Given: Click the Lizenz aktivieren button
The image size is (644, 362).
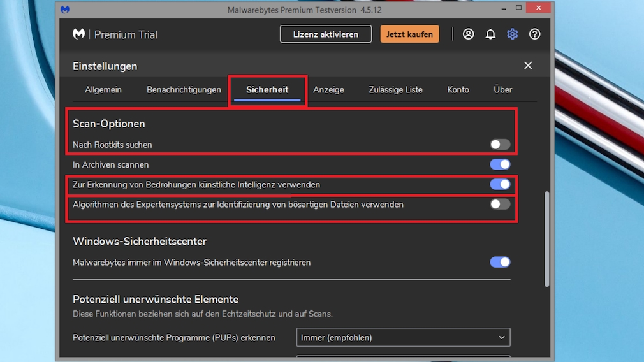Looking at the screenshot, I should [326, 34].
